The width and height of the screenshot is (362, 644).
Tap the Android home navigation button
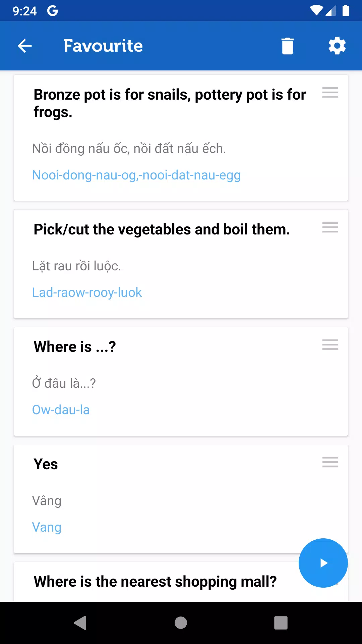[x=181, y=623]
